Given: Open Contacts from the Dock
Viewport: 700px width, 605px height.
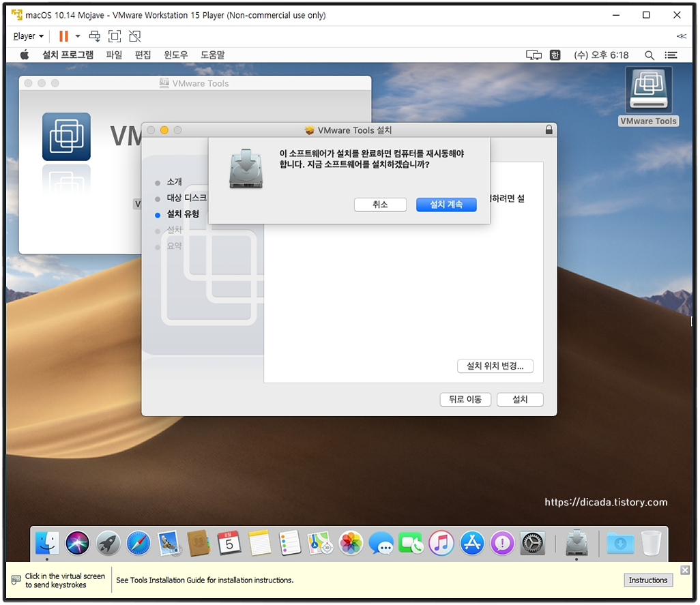Looking at the screenshot, I should [x=199, y=543].
